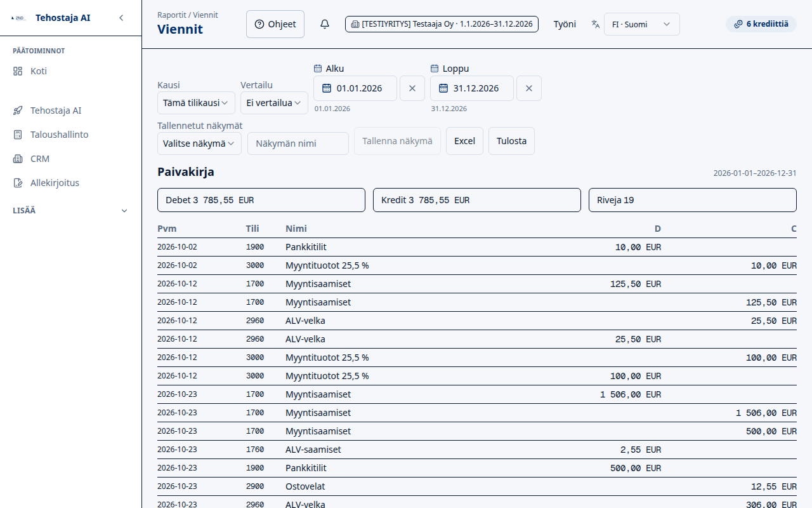Screen dimensions: 812x508
Task: Open notifications bell
Action: pyautogui.click(x=325, y=24)
